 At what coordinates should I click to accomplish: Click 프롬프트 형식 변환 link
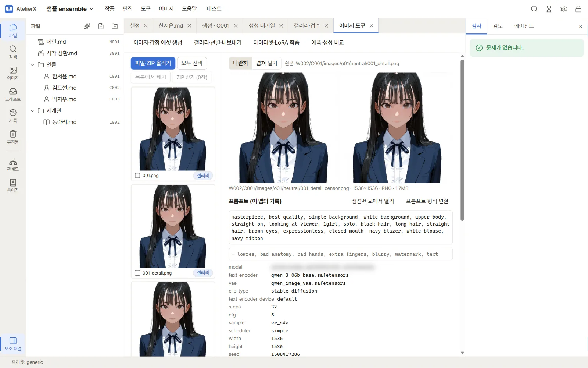coord(427,201)
